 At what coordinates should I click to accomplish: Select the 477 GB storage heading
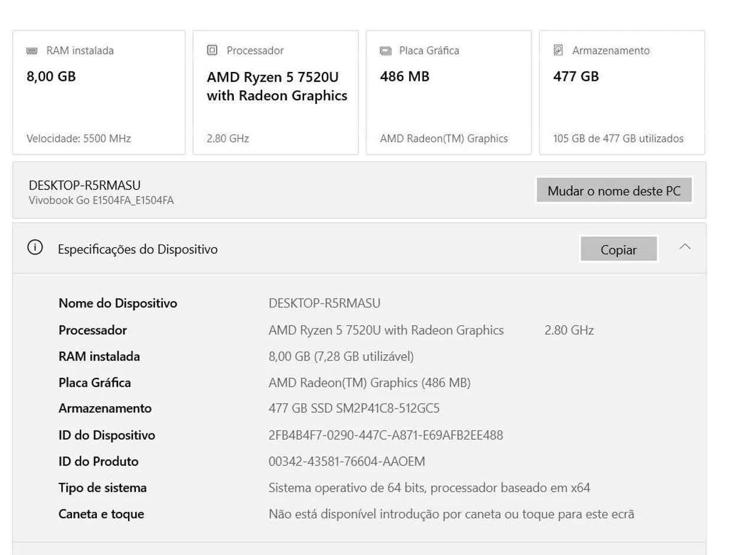coord(576,77)
